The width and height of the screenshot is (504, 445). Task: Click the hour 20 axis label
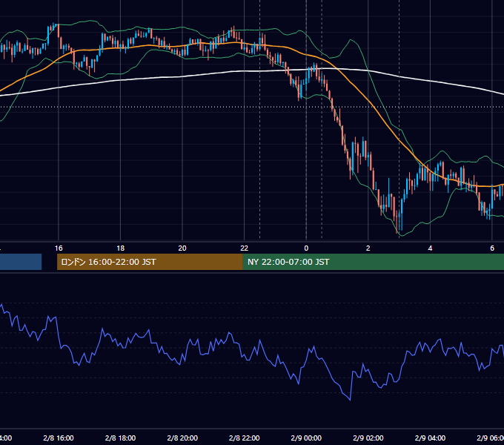click(x=182, y=248)
